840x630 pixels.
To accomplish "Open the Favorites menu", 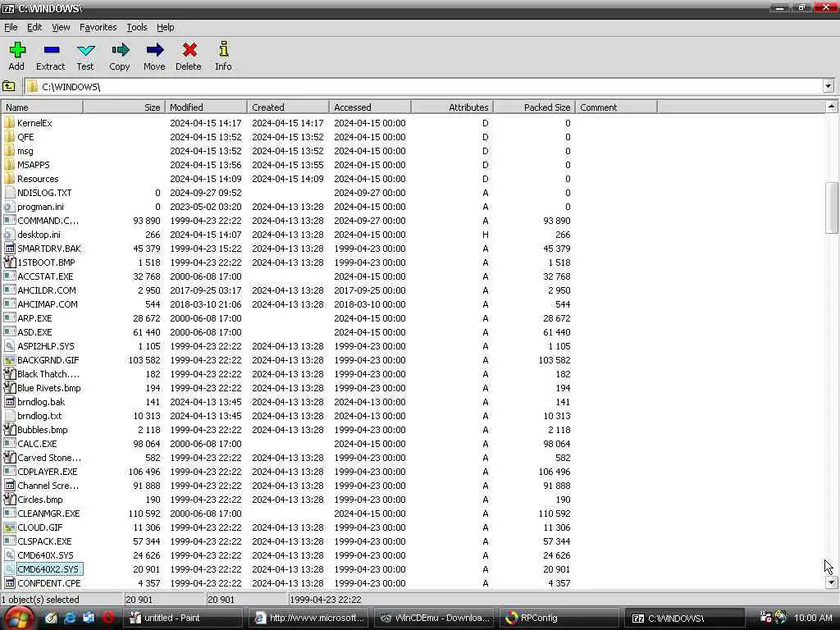I will (98, 27).
